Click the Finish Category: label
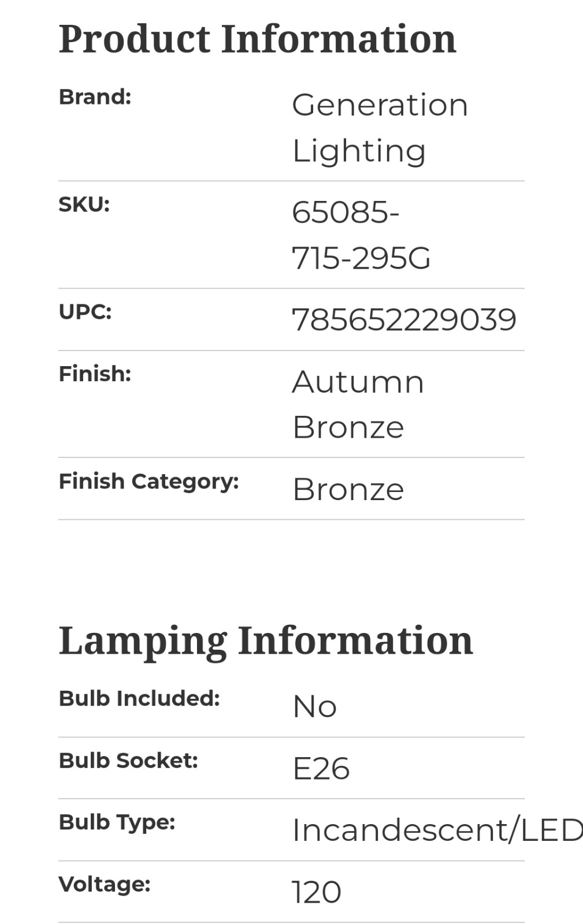Image resolution: width=583 pixels, height=924 pixels. pos(149,482)
